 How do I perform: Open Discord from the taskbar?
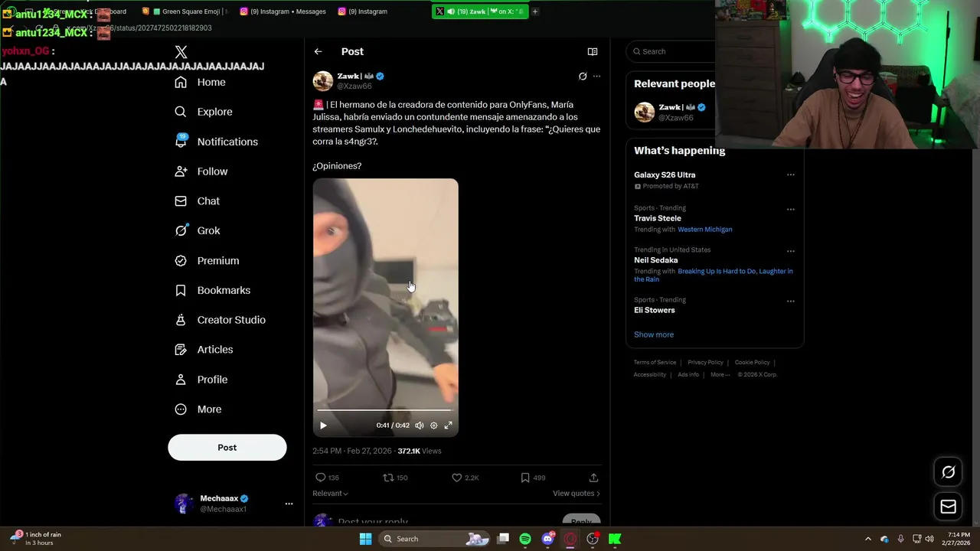[548, 539]
